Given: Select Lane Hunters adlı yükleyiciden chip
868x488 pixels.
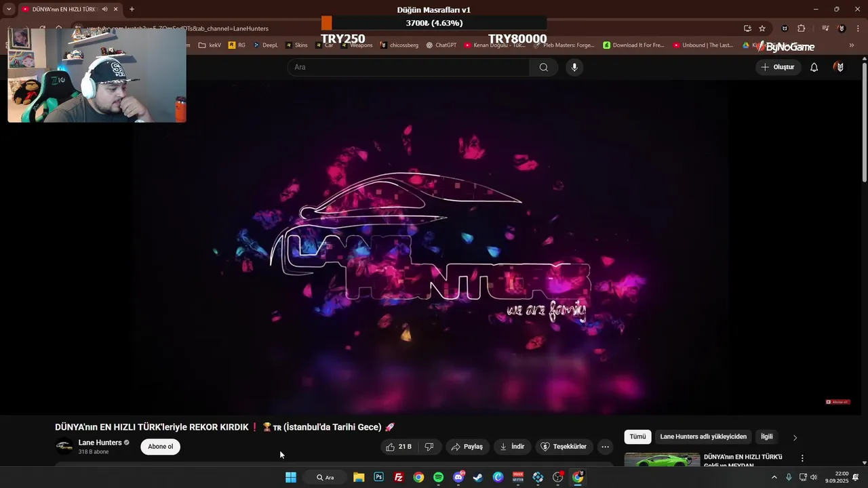Looking at the screenshot, I should [703, 436].
